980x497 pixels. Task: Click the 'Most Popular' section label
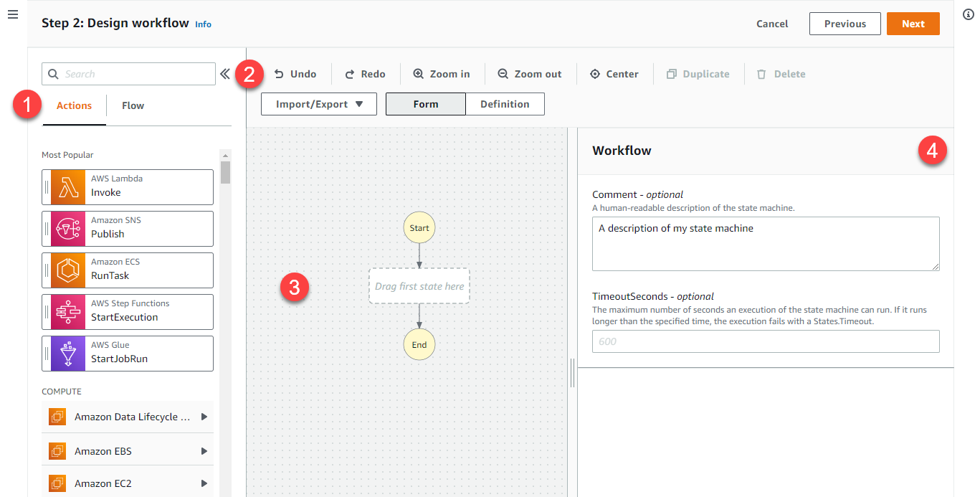click(x=67, y=155)
